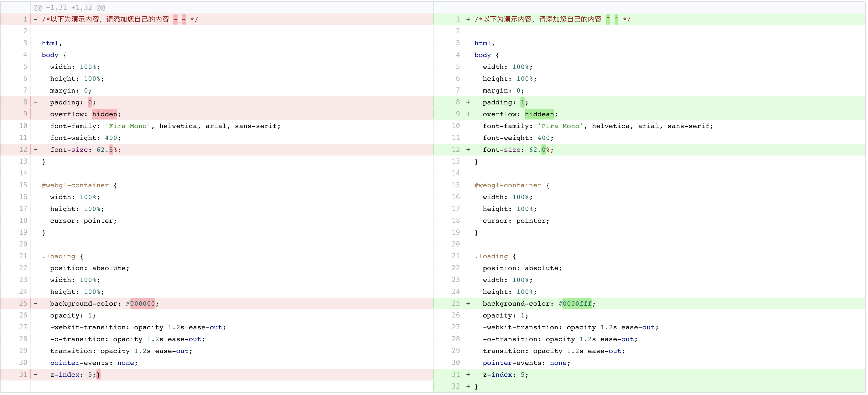This screenshot has width=868, height=395.
Task: Click 'position: absolute;' in left pane
Action: (x=90, y=268)
